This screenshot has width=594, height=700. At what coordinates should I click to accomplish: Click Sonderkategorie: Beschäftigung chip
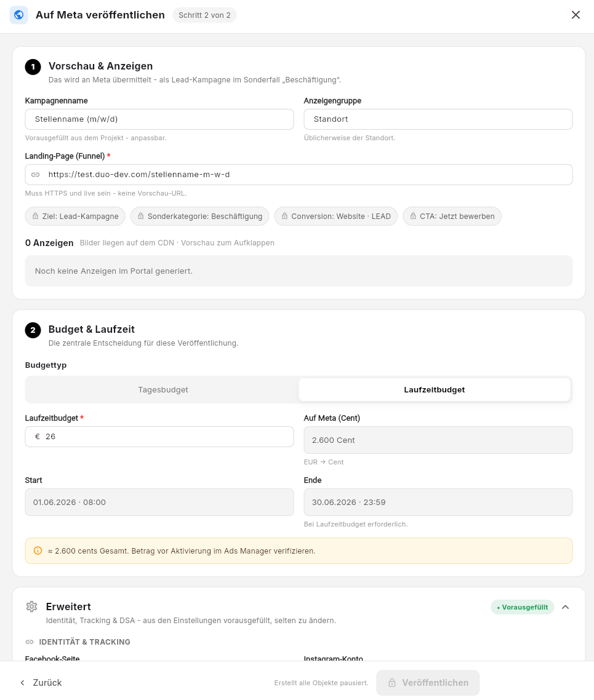click(x=199, y=216)
